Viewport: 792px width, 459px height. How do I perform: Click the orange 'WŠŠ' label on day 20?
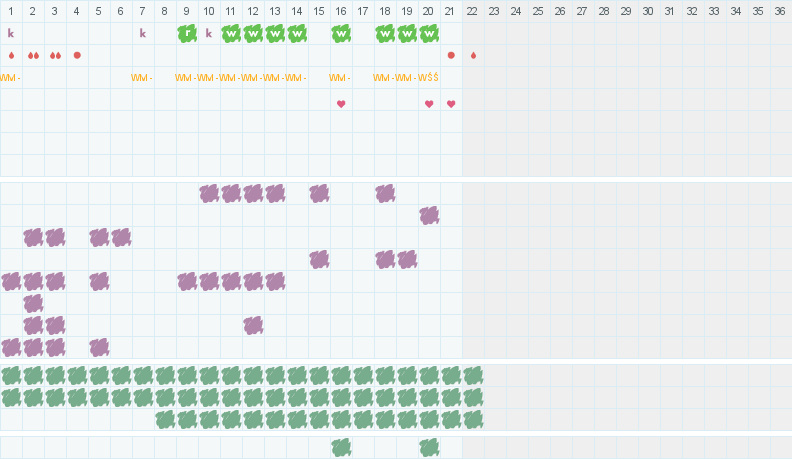(428, 78)
